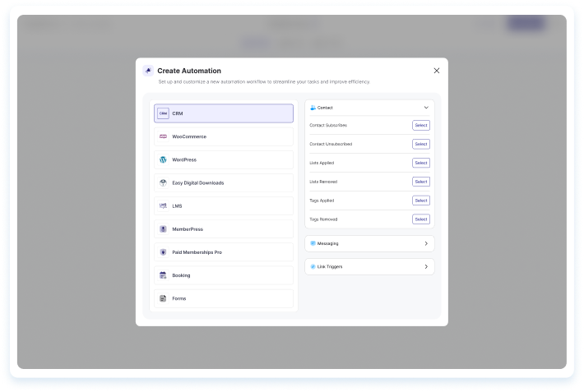This screenshot has height=392, width=584.
Task: Select the Contact Subscribes trigger
Action: tap(421, 126)
